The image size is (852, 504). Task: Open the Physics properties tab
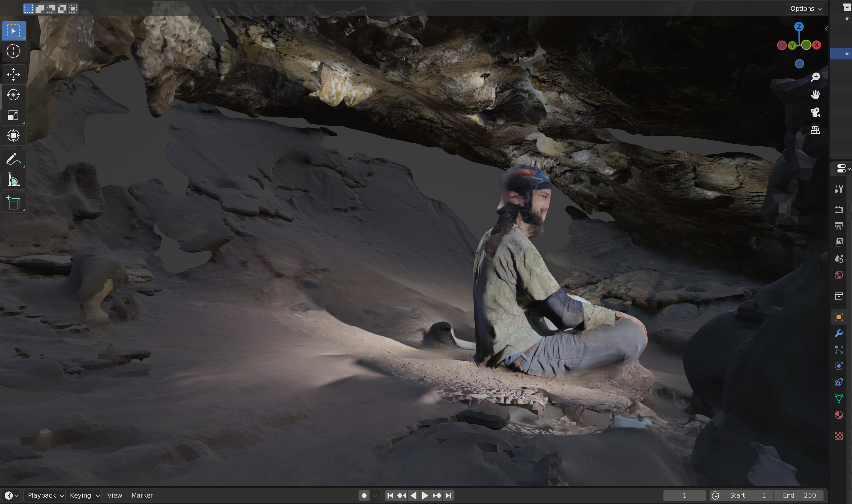tap(839, 366)
